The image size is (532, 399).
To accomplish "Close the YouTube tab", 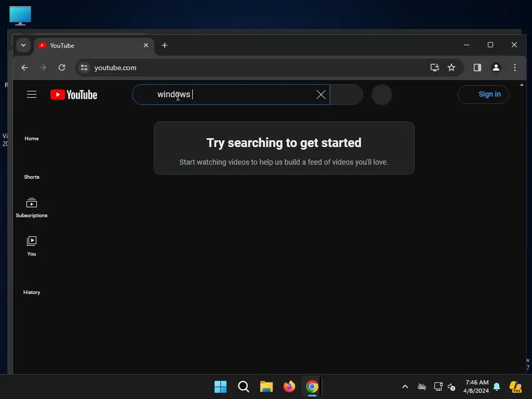I will pos(146,46).
